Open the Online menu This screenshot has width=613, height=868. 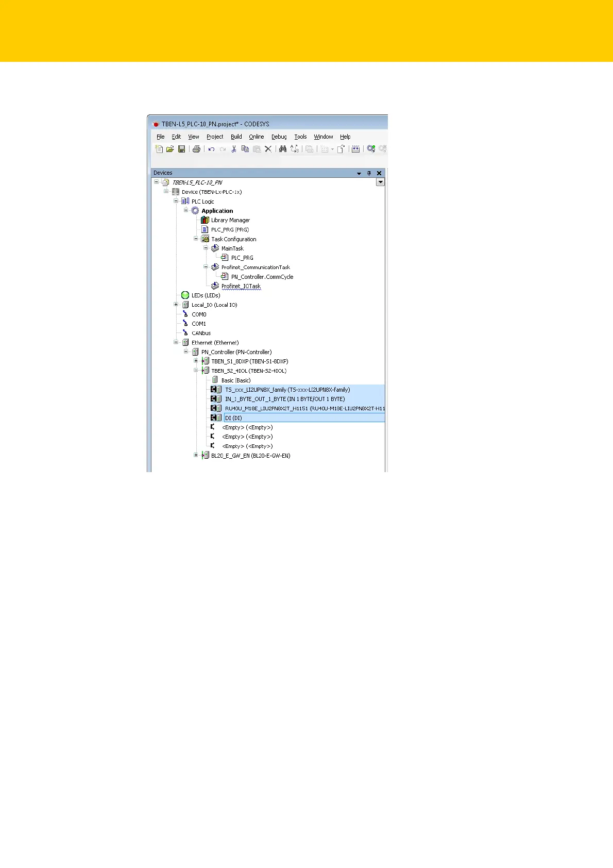(257, 137)
